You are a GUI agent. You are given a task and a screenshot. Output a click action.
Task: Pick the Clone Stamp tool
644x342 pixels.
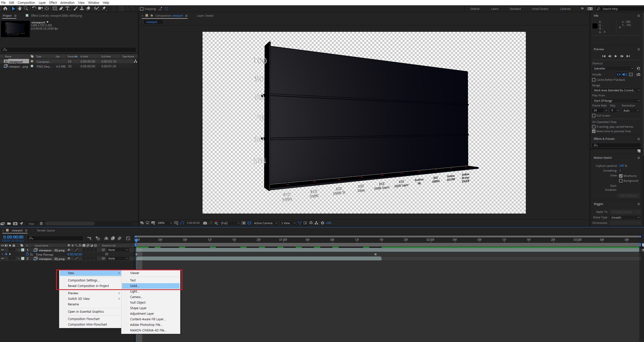point(82,9)
